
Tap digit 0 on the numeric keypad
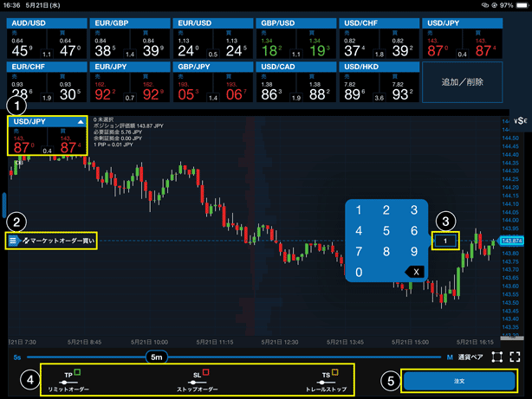[x=359, y=273]
